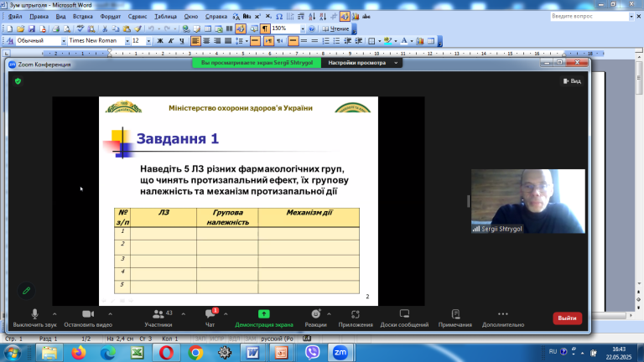
Task: Toggle Underline (Ч) formatting
Action: (182, 40)
